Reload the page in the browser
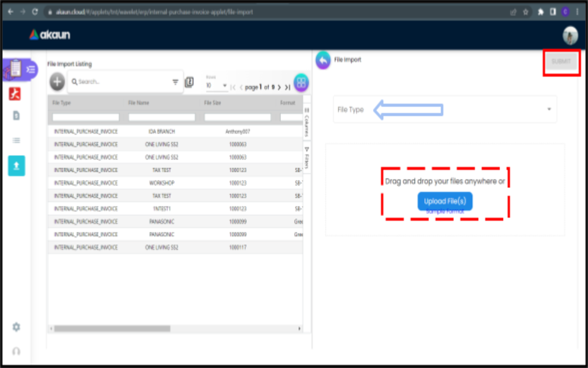 35,12
